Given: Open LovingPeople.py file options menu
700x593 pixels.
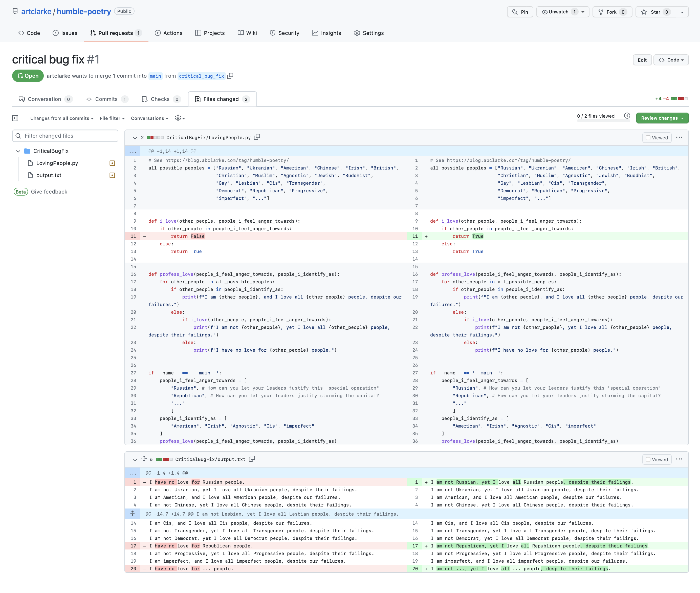Looking at the screenshot, I should (x=679, y=137).
